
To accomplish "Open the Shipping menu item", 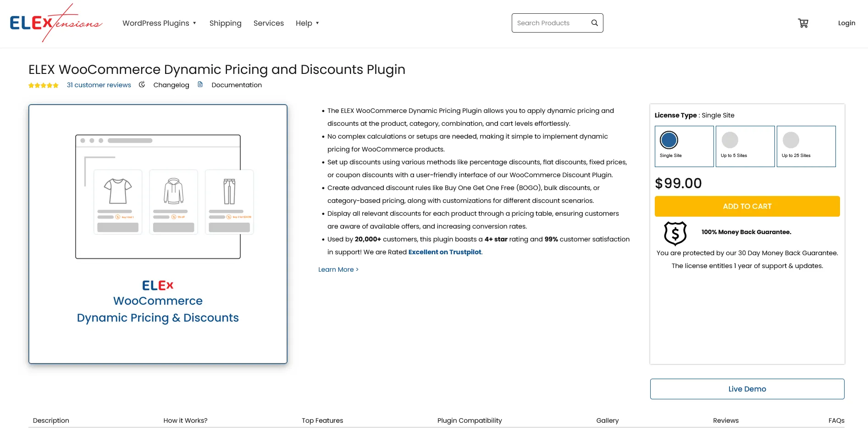I will [x=225, y=23].
